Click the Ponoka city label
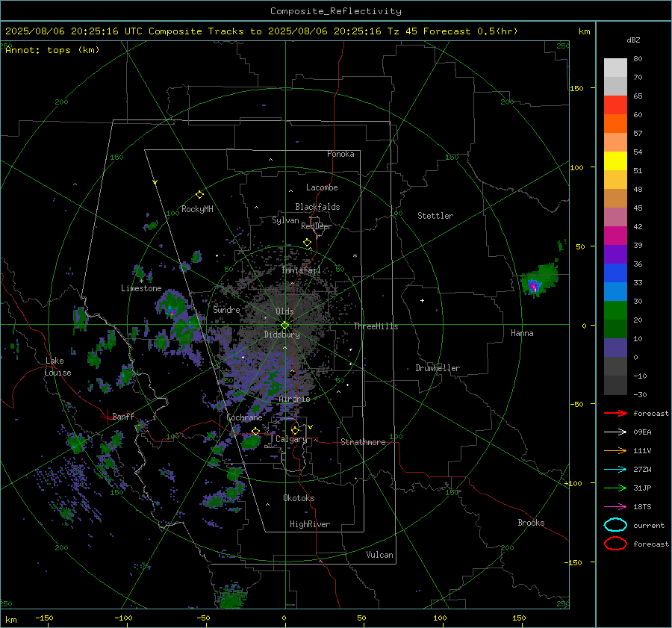This screenshot has width=672, height=628. (x=340, y=154)
